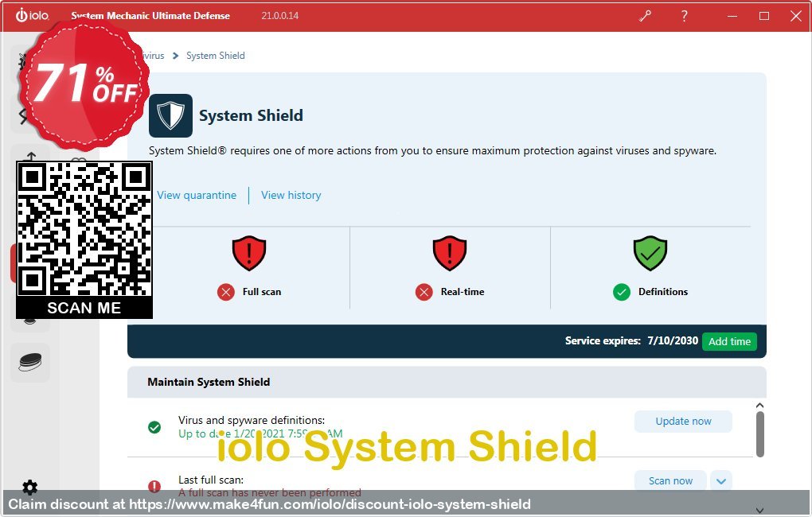Click the red warning shield above Real-time
The height and width of the screenshot is (517, 812).
click(x=450, y=253)
